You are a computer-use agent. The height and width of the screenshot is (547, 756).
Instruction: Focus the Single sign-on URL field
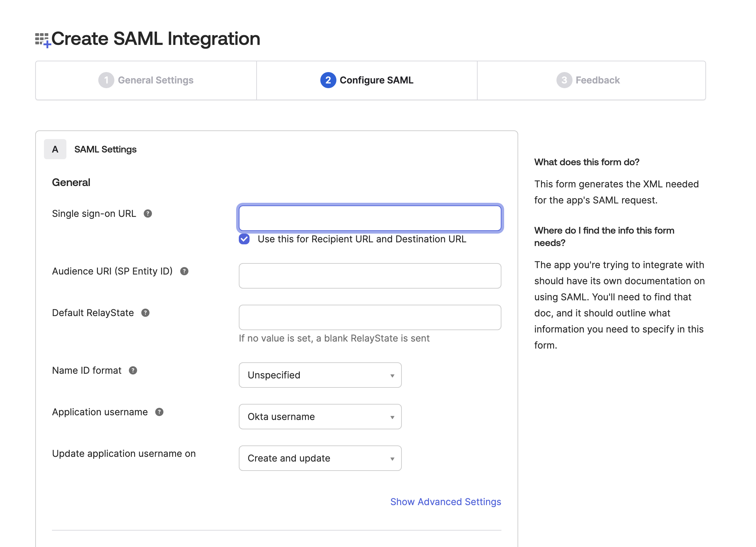pyautogui.click(x=370, y=218)
